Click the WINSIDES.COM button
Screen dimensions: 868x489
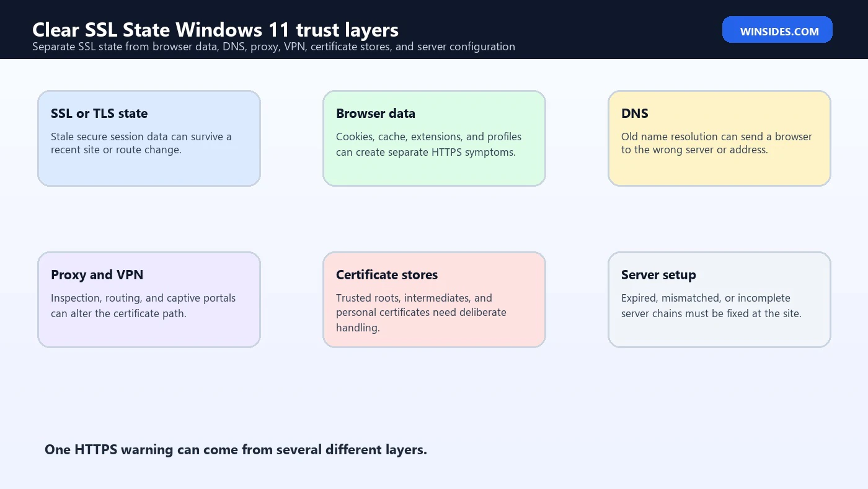[x=777, y=30]
